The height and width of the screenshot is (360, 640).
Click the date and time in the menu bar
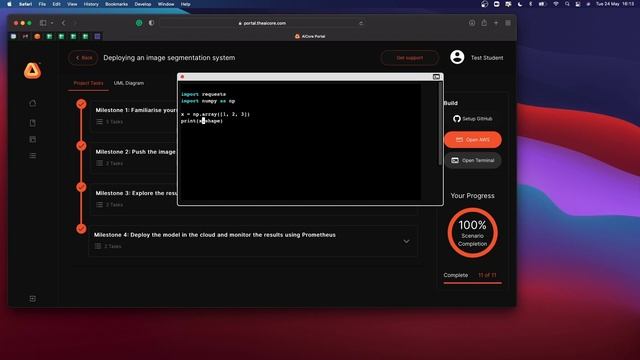pyautogui.click(x=615, y=4)
